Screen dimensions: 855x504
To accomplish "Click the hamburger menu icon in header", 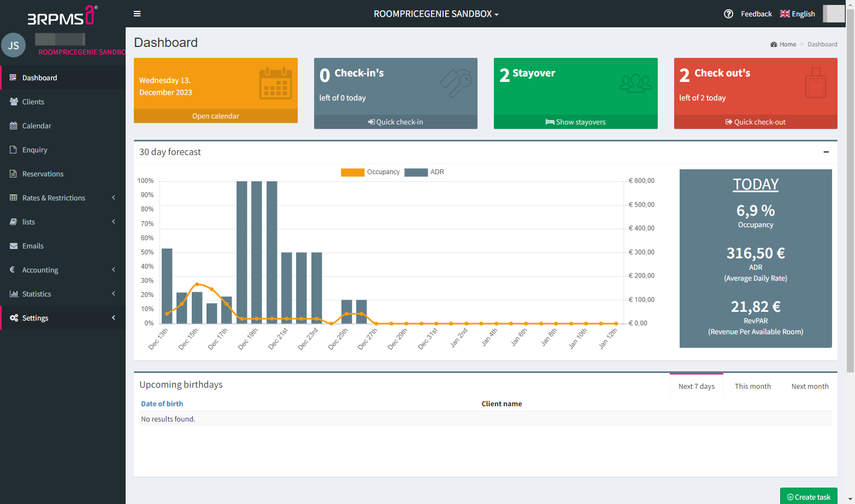I will (x=137, y=14).
